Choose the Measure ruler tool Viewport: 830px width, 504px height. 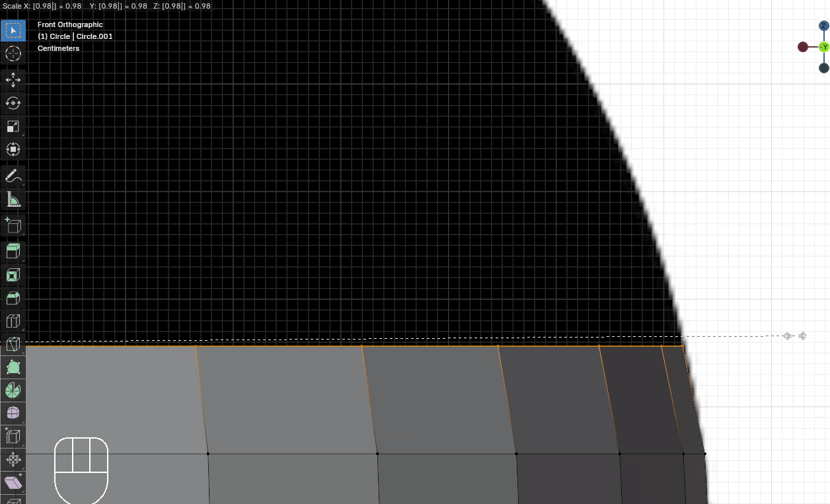(13, 199)
